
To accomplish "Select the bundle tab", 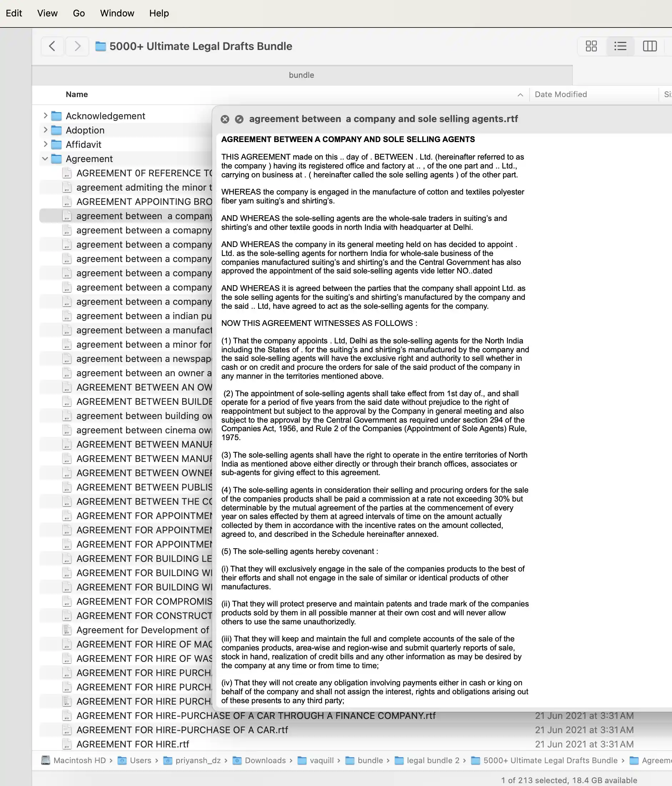I will pyautogui.click(x=302, y=75).
